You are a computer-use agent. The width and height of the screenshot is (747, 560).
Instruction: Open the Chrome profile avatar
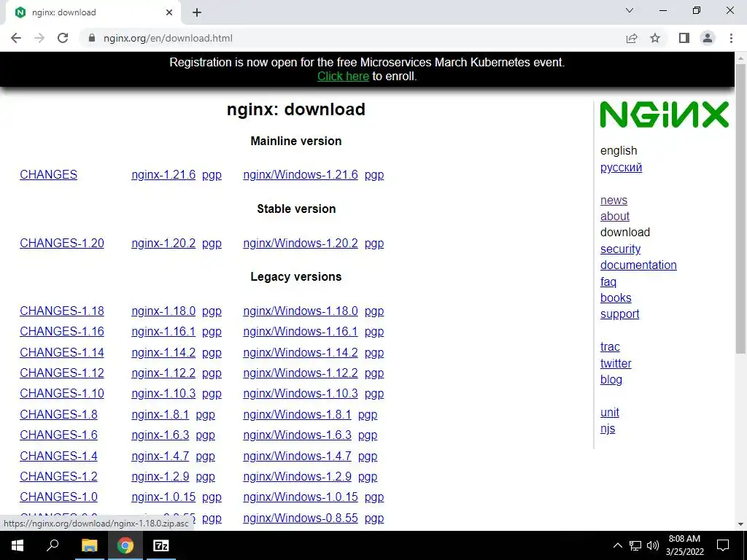pos(708,38)
